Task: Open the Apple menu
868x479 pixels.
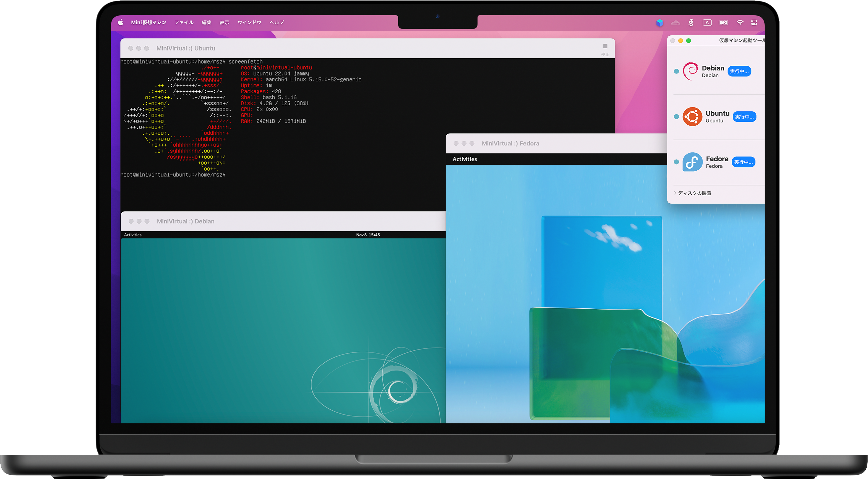Action: [120, 22]
